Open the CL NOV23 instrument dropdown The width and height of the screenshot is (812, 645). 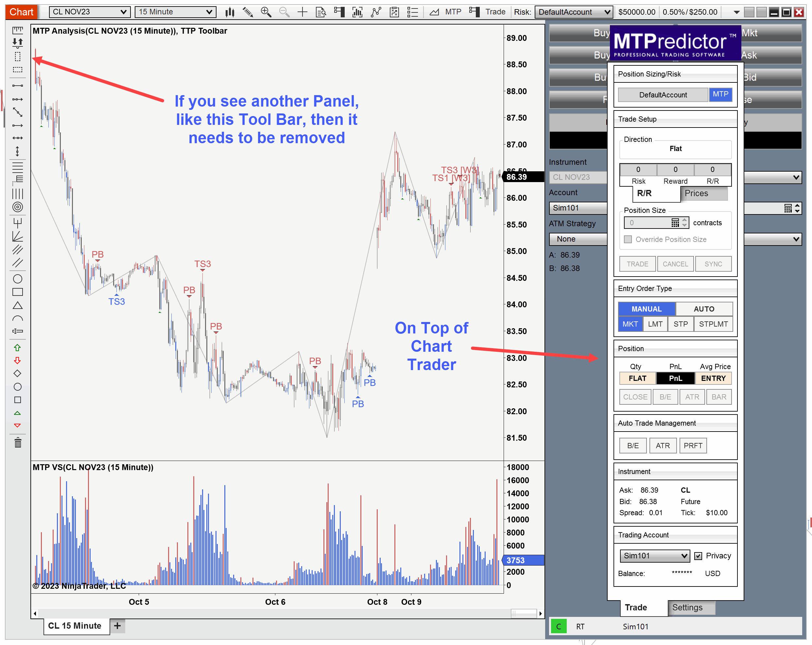pos(90,12)
